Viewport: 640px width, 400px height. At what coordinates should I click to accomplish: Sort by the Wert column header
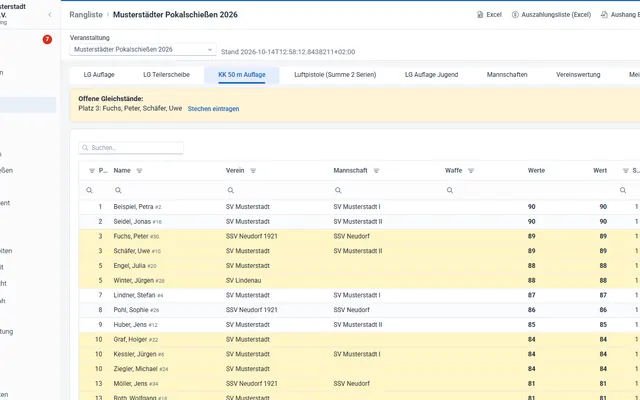[x=600, y=171]
